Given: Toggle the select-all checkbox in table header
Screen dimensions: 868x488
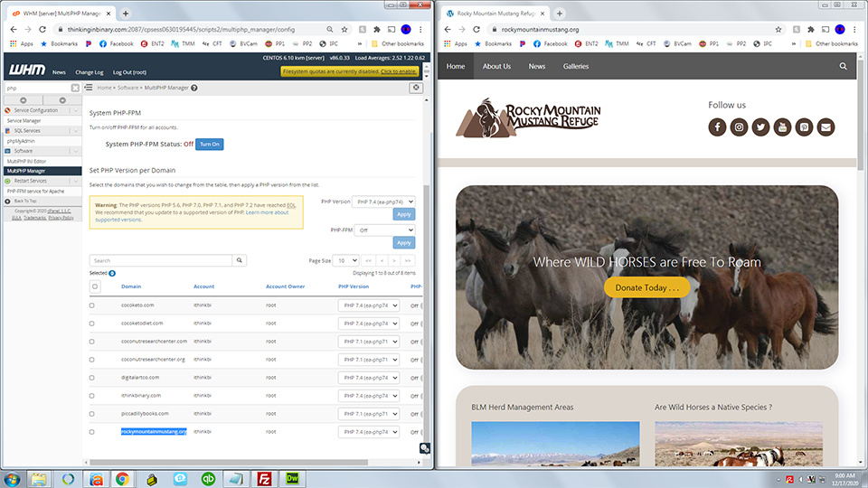Looking at the screenshot, I should pyautogui.click(x=95, y=286).
